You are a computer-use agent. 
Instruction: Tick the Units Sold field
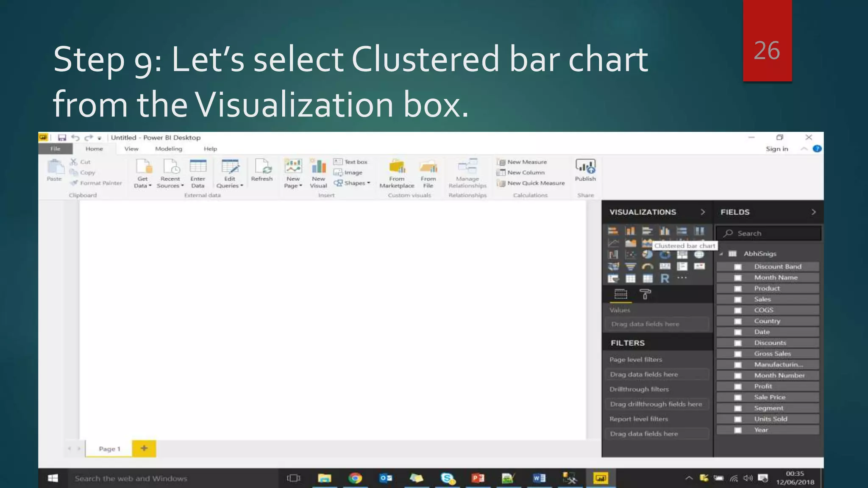coord(738,419)
